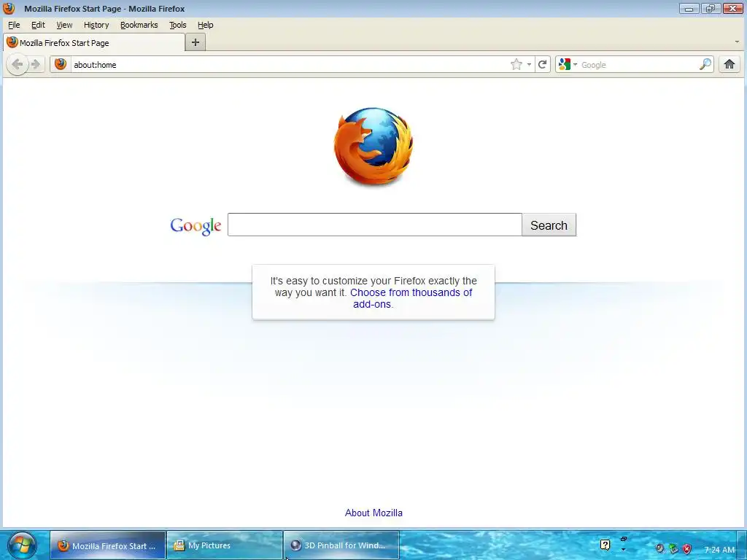Screen dimensions: 747x560
Task: Click the restore desktop bar icon in taskbar
Action: (x=624, y=539)
